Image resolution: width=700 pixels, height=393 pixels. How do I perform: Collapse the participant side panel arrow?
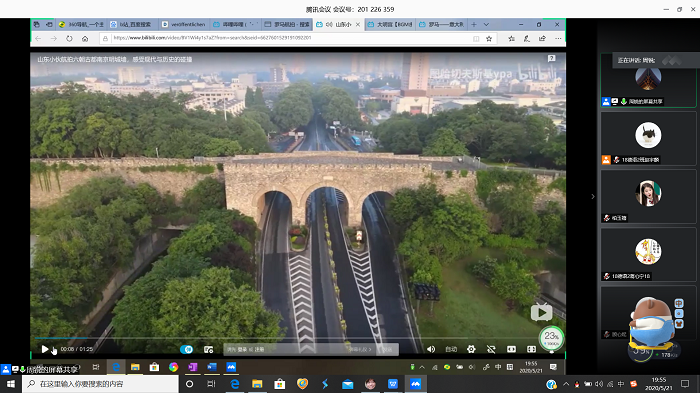point(593,196)
